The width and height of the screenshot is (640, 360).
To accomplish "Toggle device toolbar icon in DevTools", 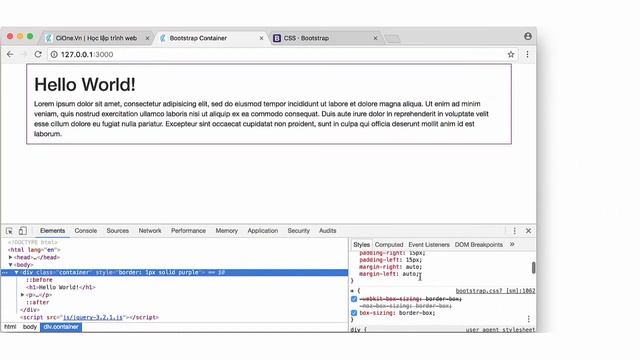I will (x=22, y=231).
